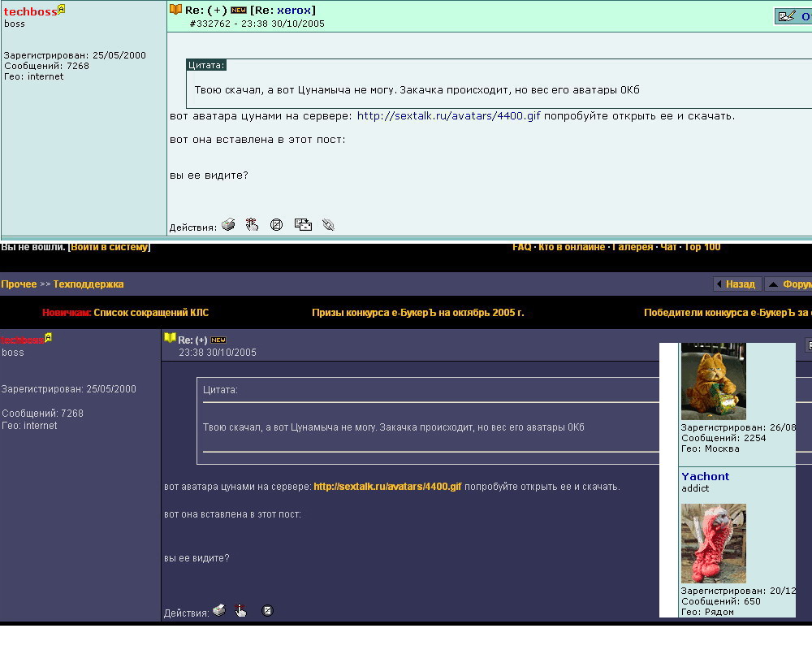Screen dimensions: 812x650
Task: Click the reminder hand icon in the light post
Action: point(253,225)
